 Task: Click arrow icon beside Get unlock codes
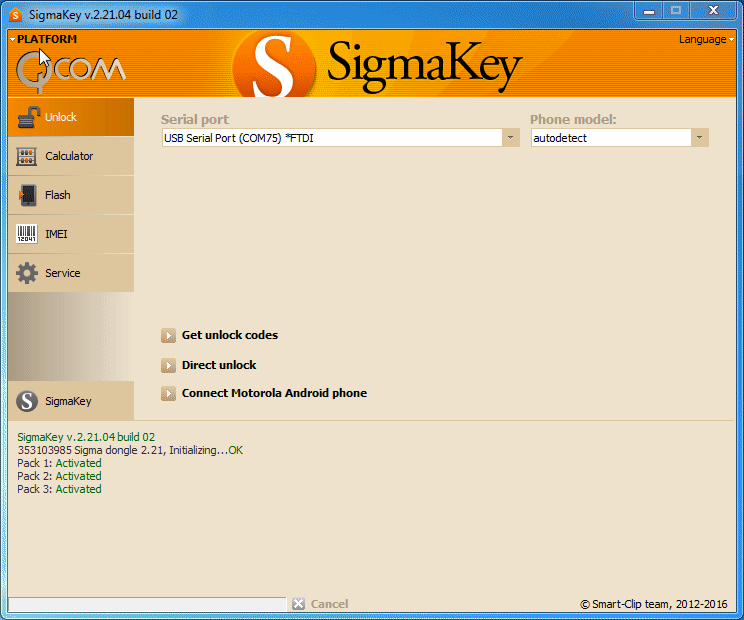(168, 335)
